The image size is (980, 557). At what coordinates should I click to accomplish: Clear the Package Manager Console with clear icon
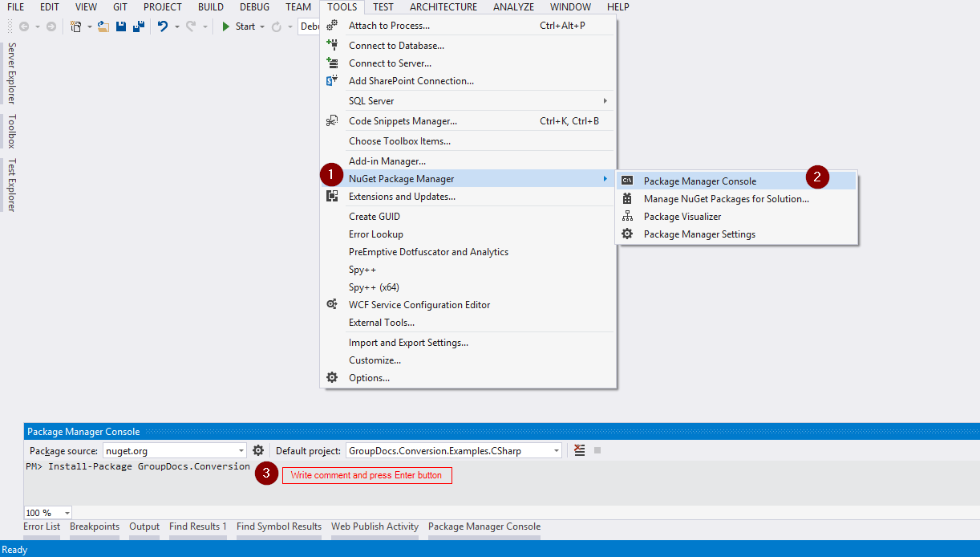tap(580, 451)
